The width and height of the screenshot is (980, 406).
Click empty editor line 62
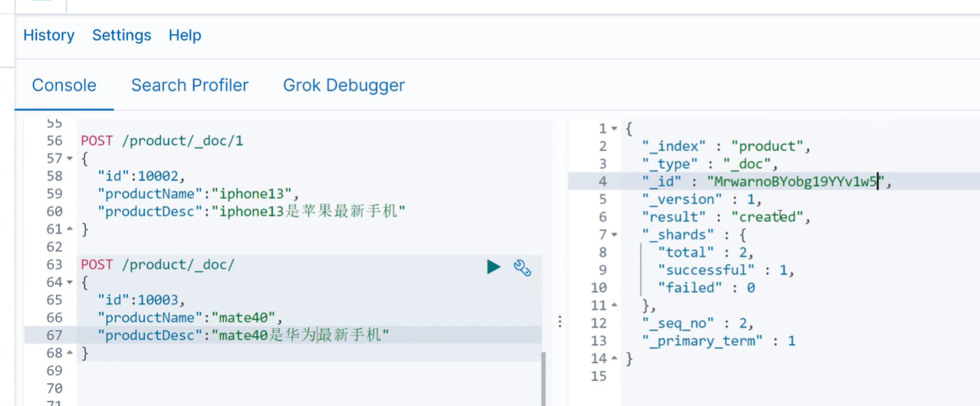[x=310, y=247]
